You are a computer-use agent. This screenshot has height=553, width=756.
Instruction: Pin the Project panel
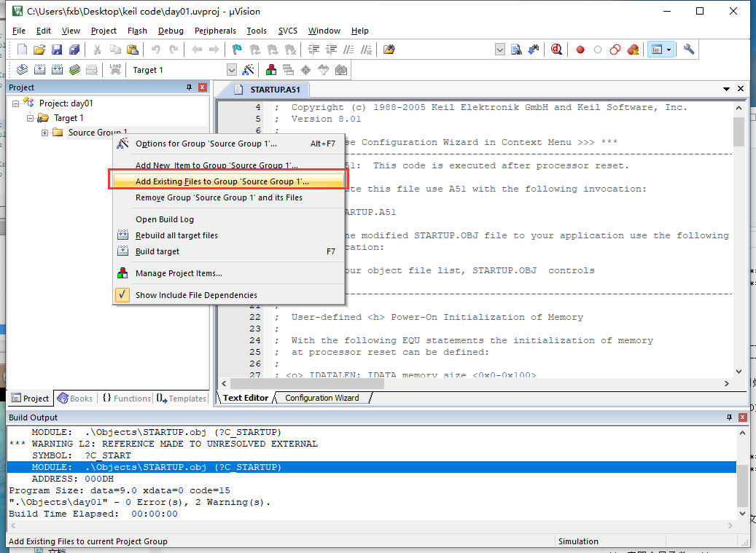[x=189, y=87]
